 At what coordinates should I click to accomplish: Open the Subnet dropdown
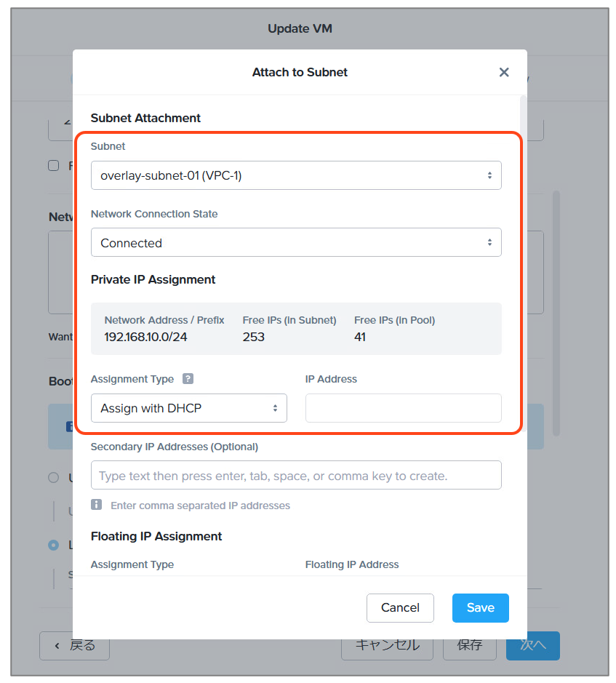click(295, 175)
